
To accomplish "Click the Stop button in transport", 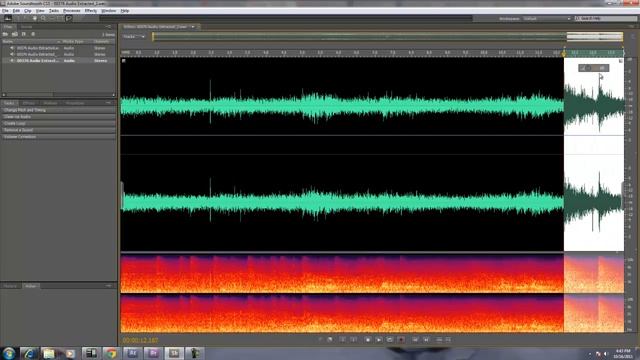I will coord(368,340).
